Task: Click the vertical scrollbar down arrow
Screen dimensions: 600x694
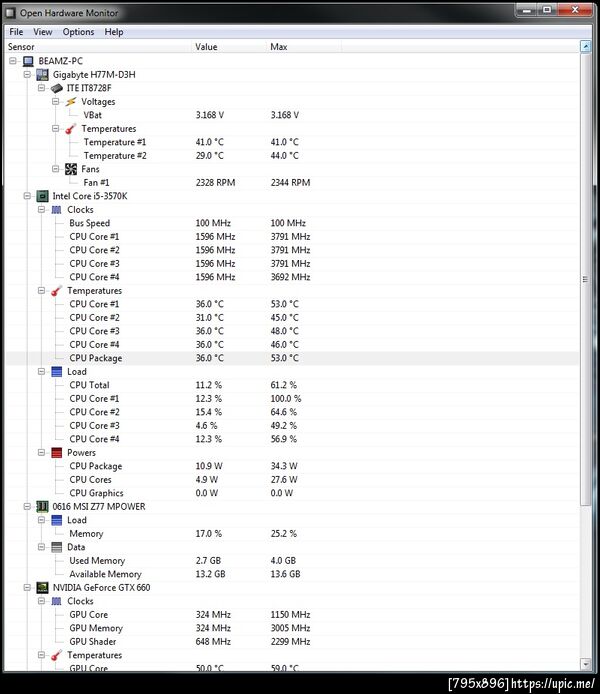Action: click(x=583, y=662)
